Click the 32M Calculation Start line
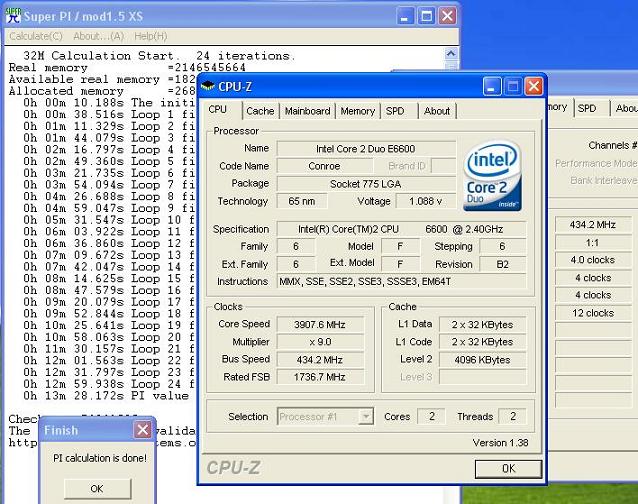638x504 pixels. tap(158, 56)
